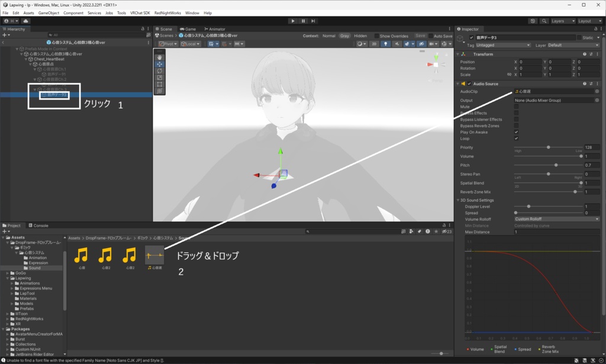Open the cloud services icon
Image resolution: width=606 pixels, height=364 pixels.
[26, 21]
